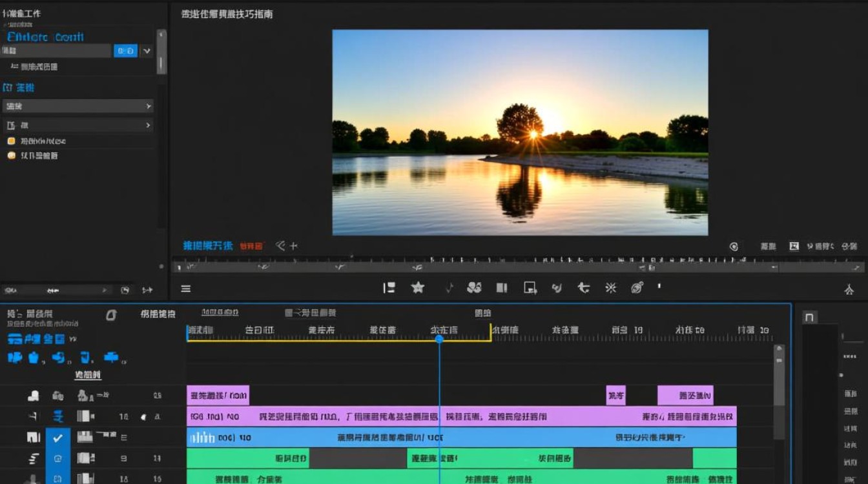The width and height of the screenshot is (868, 484).
Task: Click the music note icon in the preview toolbar
Action: tap(449, 288)
